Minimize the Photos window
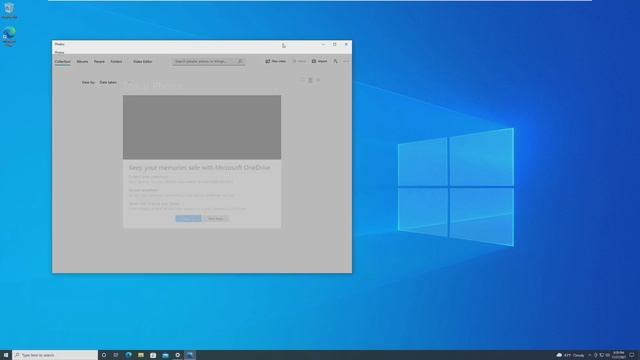 (323, 44)
